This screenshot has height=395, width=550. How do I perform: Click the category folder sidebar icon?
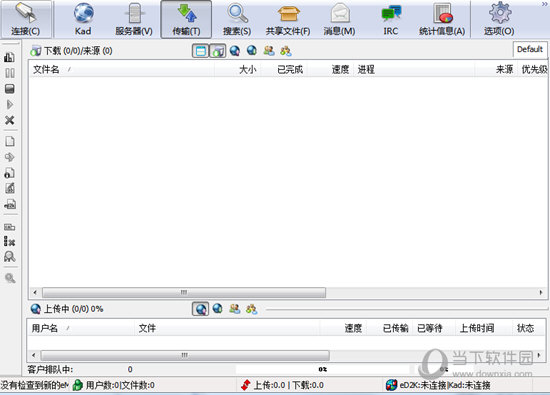coord(10,227)
